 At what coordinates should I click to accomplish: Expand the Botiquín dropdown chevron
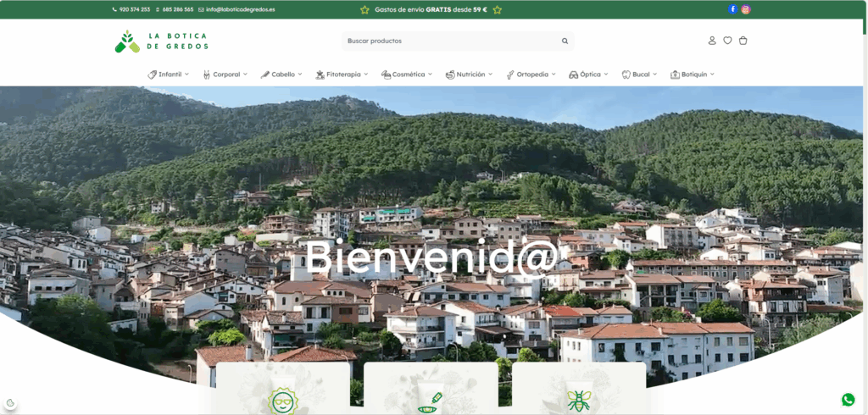click(712, 75)
